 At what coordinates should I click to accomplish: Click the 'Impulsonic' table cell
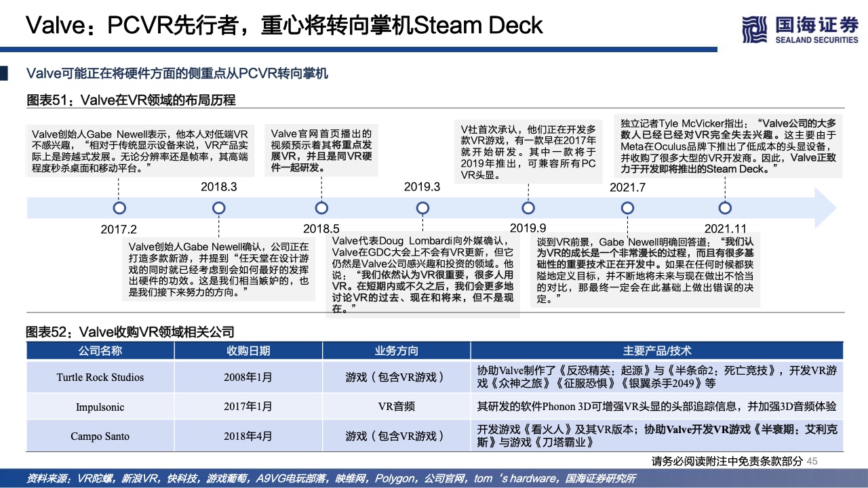[x=100, y=407]
